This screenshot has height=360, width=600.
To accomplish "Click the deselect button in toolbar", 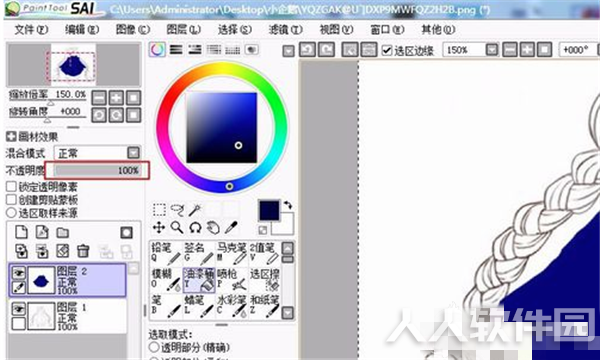I will pyautogui.click(x=349, y=50).
